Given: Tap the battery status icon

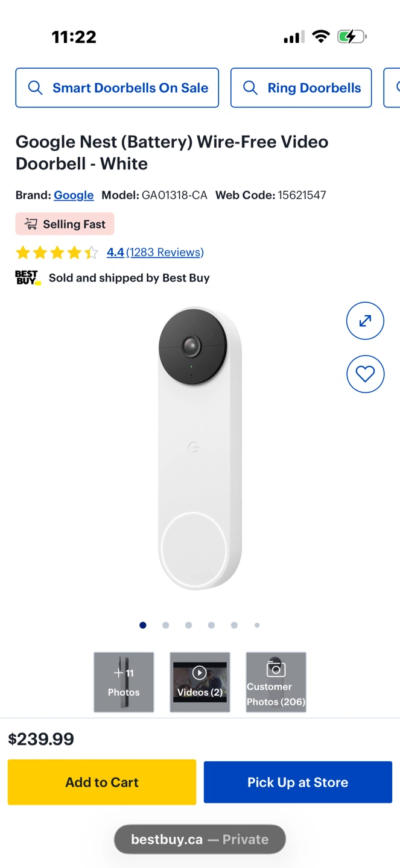Looking at the screenshot, I should [352, 37].
